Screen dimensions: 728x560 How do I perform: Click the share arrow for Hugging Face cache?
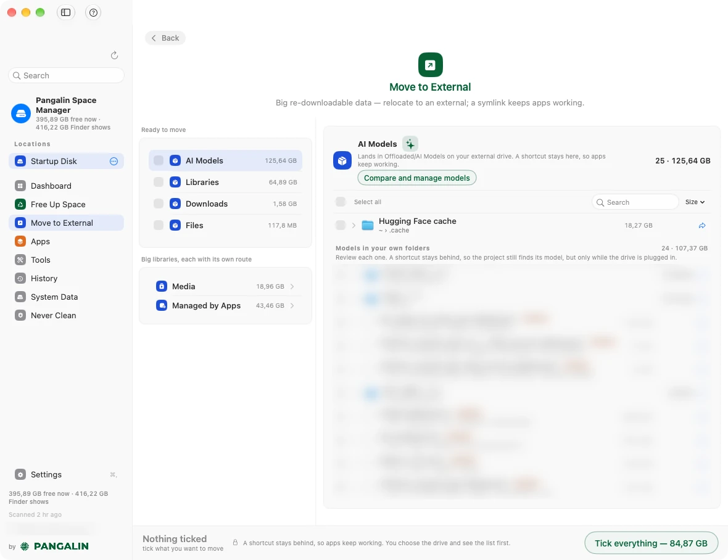[702, 226]
